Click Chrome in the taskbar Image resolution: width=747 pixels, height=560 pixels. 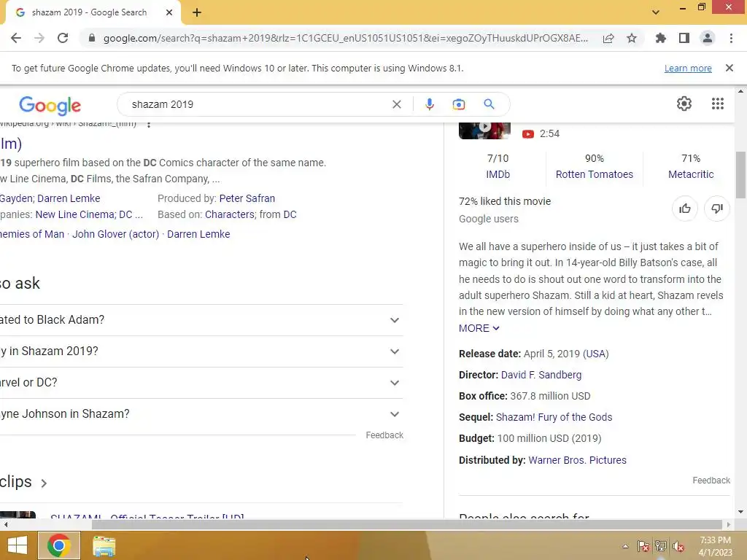click(59, 545)
